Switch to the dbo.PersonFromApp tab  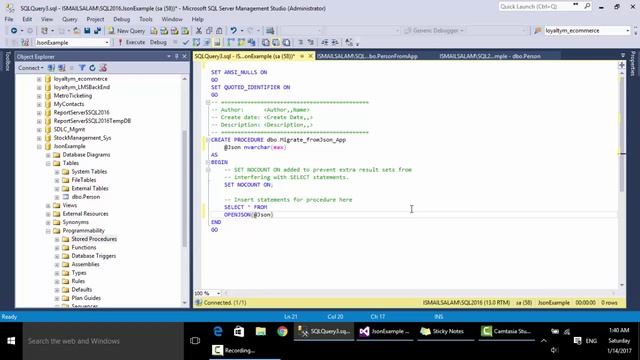(x=367, y=56)
